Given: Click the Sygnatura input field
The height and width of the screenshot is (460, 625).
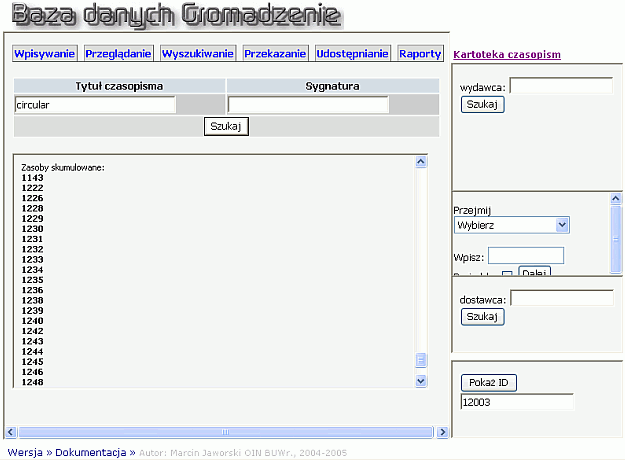Looking at the screenshot, I should 308,105.
